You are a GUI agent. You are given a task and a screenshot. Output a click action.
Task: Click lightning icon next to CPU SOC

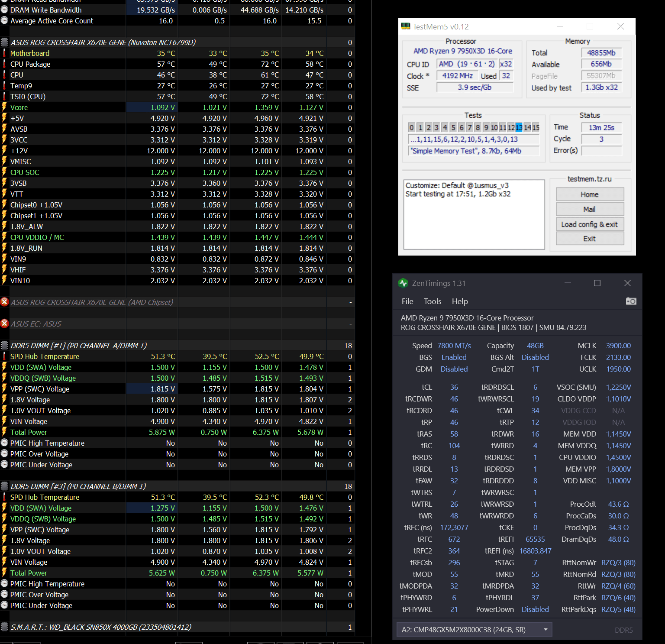(x=4, y=172)
